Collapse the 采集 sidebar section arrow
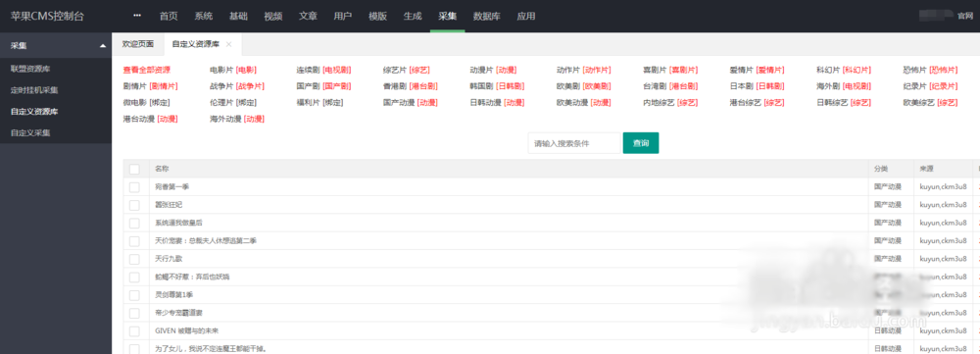 coord(103,46)
